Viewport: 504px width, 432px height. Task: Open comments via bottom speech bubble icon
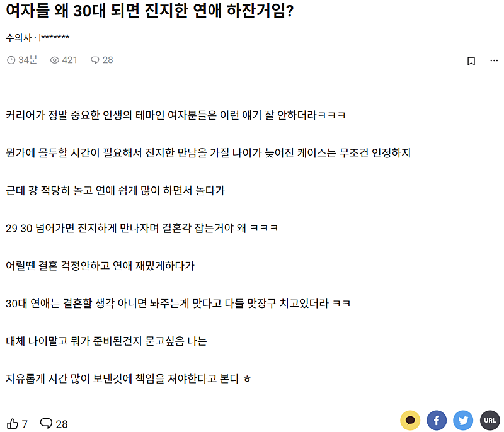(x=46, y=423)
